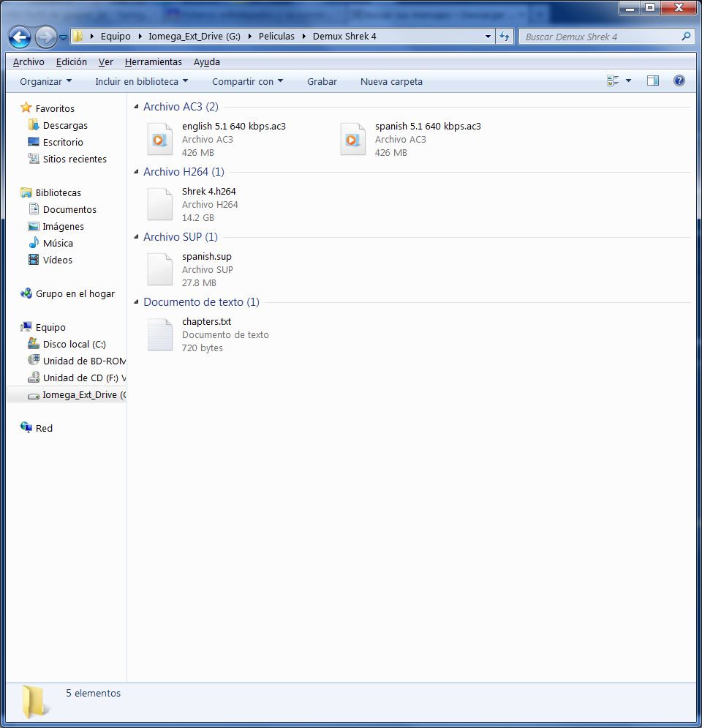Click the Archivo AC3 (2) group header
702x728 pixels.
(x=181, y=107)
